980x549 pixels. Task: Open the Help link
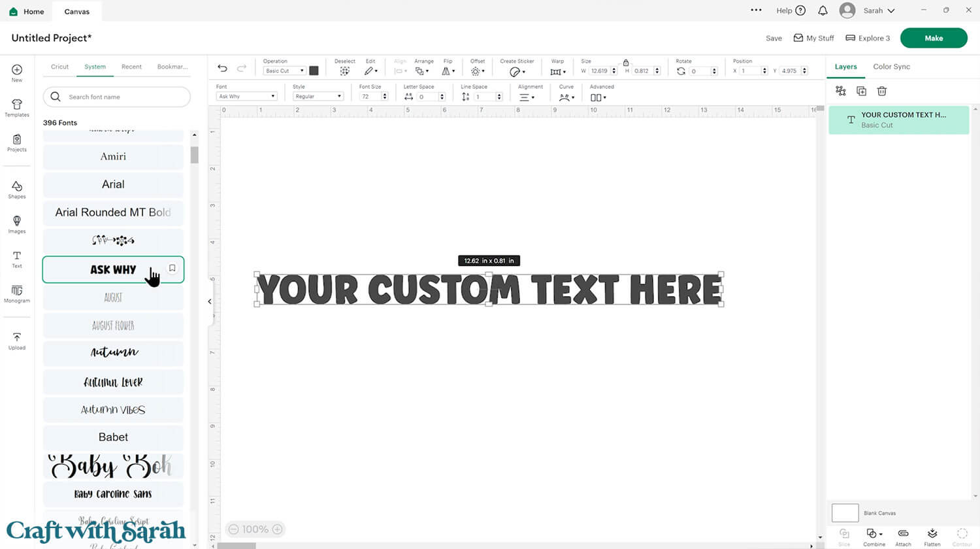click(791, 10)
